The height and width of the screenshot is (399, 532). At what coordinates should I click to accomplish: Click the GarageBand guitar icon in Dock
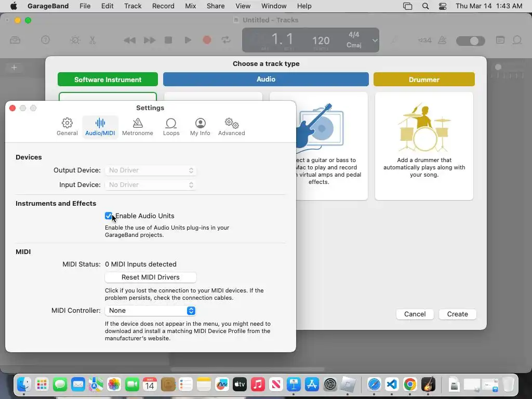point(428,384)
